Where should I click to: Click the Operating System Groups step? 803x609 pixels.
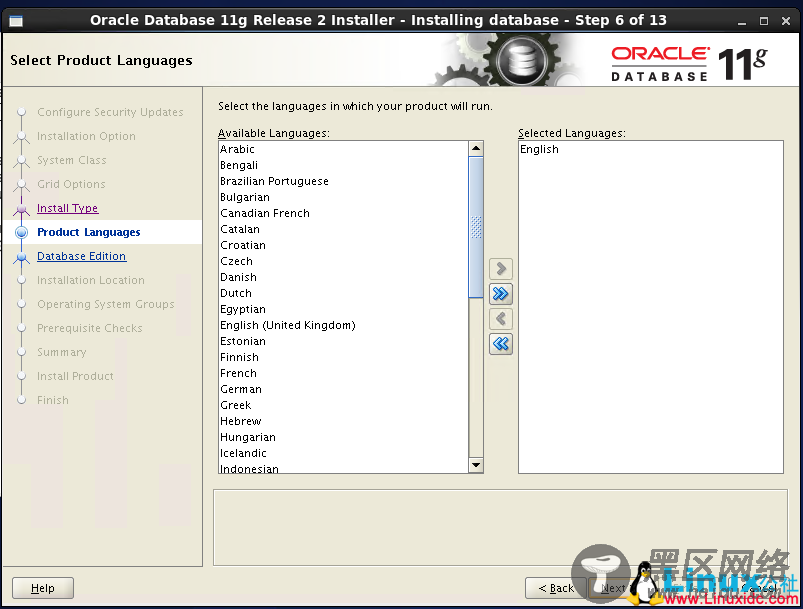point(105,304)
